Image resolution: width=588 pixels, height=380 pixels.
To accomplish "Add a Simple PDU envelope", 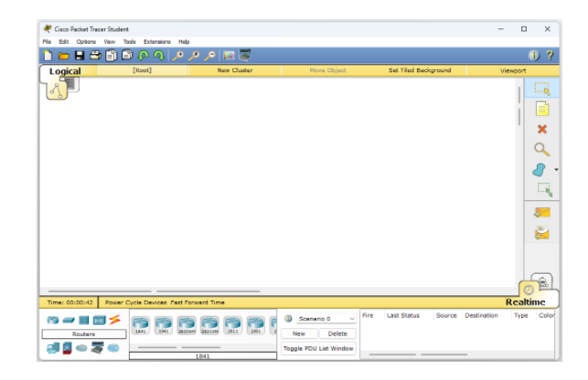I will (541, 213).
